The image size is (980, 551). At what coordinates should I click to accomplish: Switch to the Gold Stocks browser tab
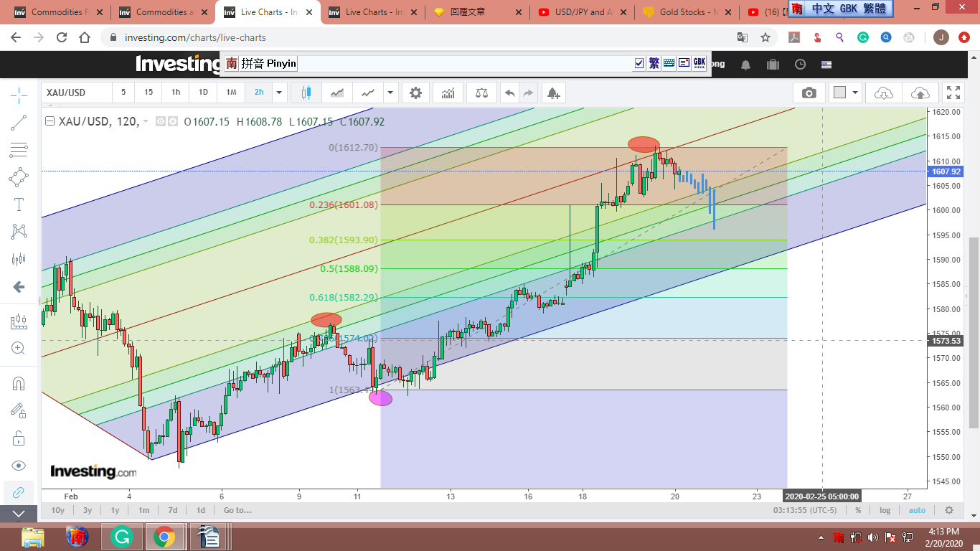687,12
